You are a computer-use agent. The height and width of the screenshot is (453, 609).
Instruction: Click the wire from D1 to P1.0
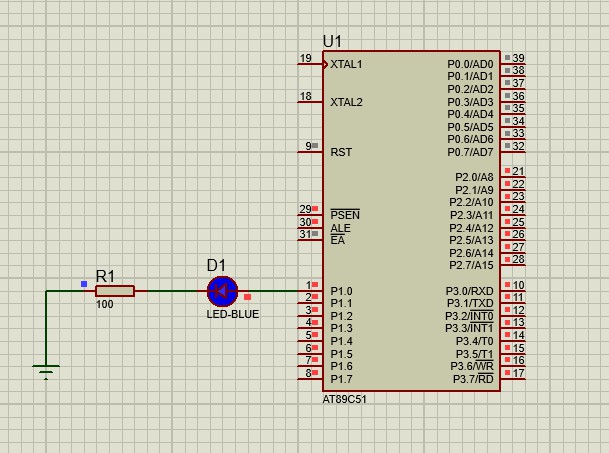tap(272, 291)
